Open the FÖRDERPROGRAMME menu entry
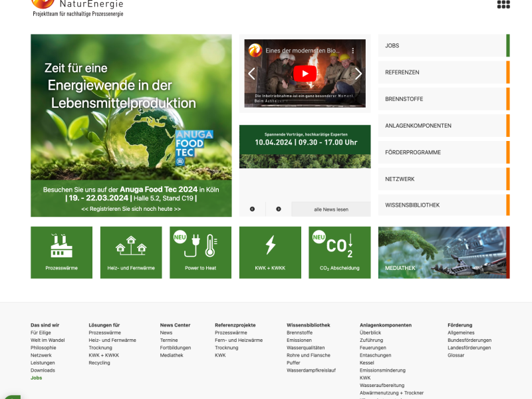Screen dimensions: 532x399 pos(444,152)
